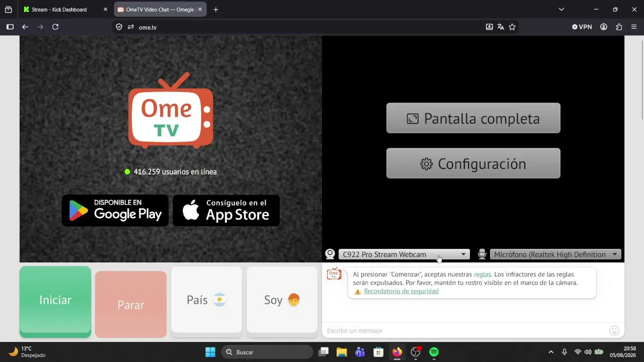The height and width of the screenshot is (362, 644).
Task: Translate this page using the translate icon
Action: pyautogui.click(x=501, y=27)
